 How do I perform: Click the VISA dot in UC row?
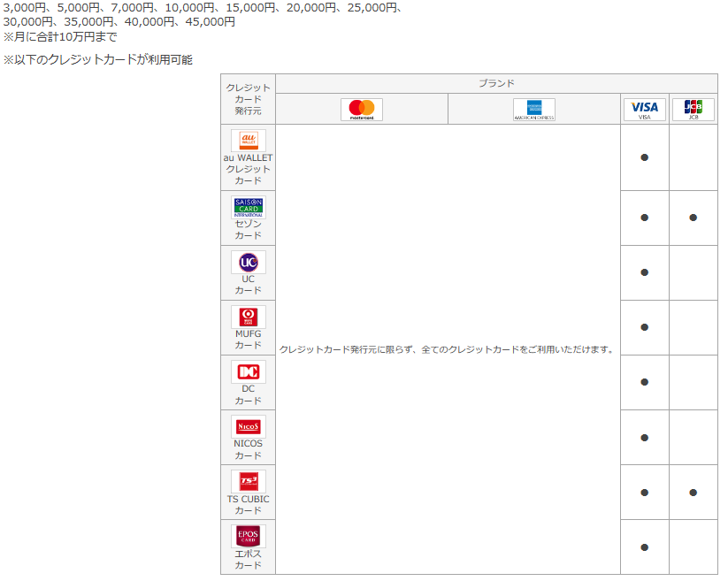click(645, 272)
